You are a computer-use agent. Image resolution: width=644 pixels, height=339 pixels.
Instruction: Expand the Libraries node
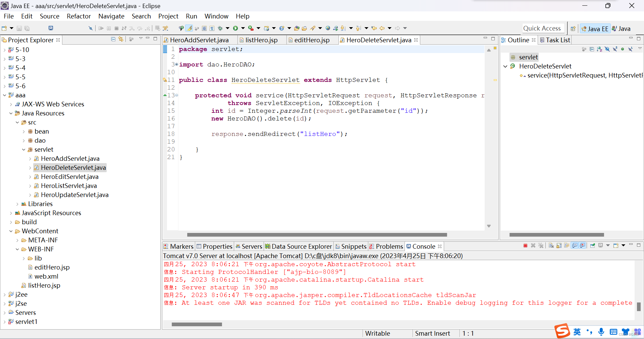17,204
